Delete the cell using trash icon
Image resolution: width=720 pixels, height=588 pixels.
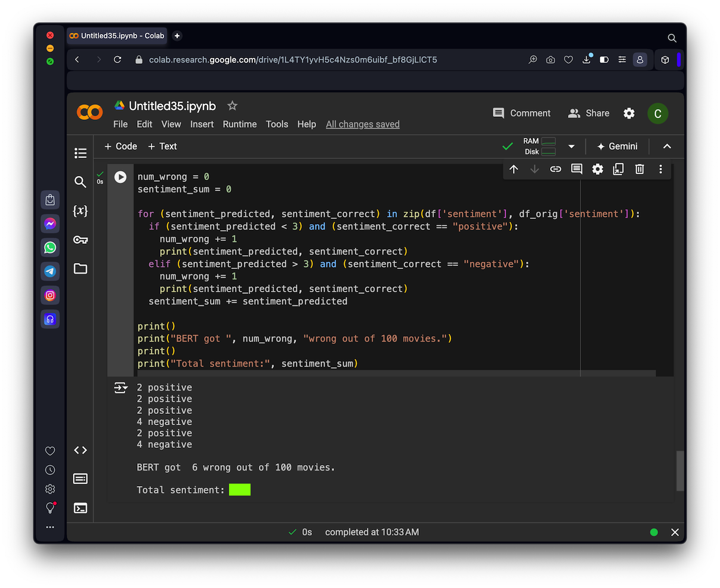coord(639,169)
